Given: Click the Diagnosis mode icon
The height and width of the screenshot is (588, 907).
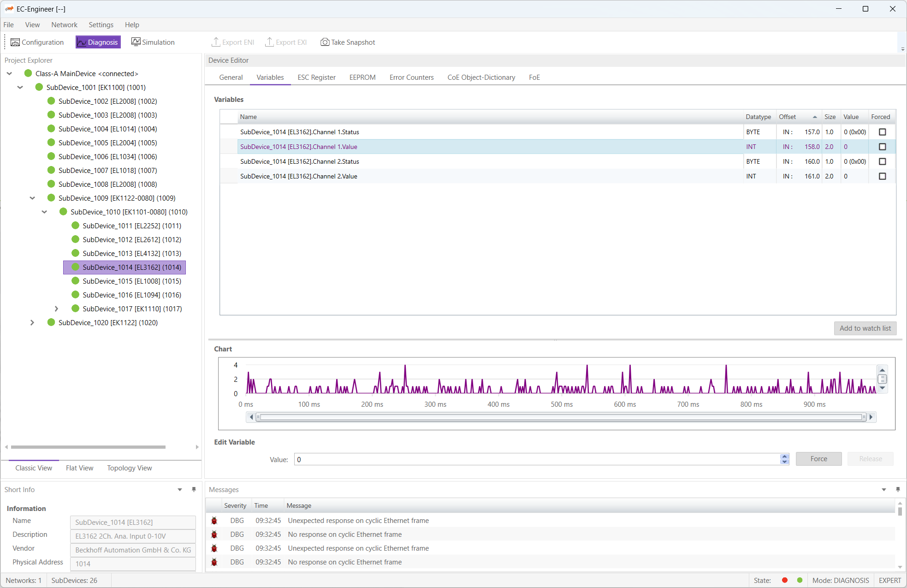Looking at the screenshot, I should coord(82,42).
